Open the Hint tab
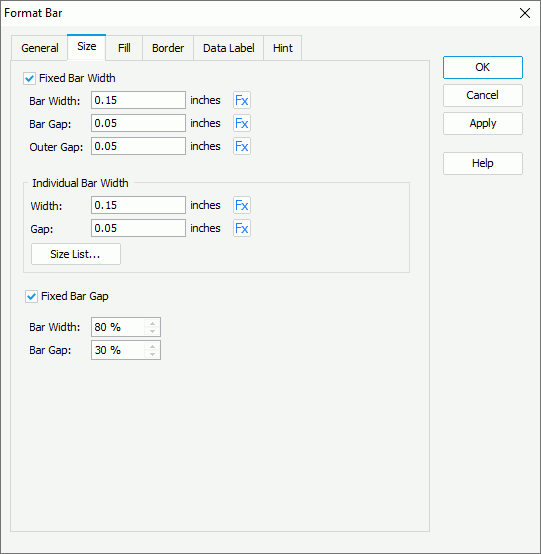541x554 pixels. [x=283, y=48]
